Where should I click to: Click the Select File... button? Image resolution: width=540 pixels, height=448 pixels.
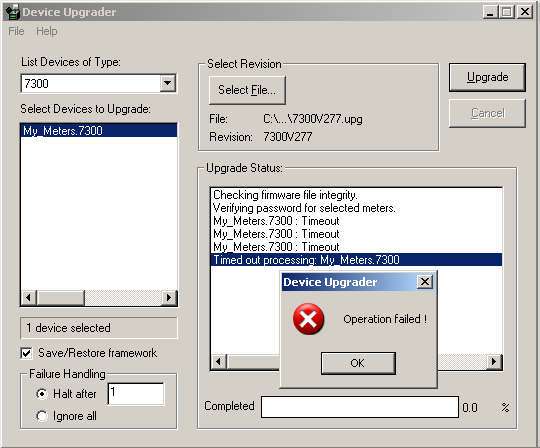pos(247,90)
